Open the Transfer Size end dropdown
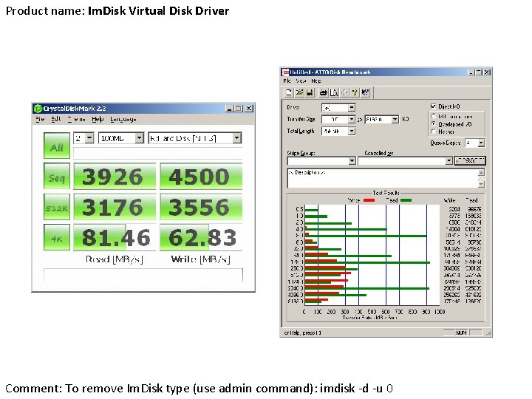 click(x=395, y=119)
